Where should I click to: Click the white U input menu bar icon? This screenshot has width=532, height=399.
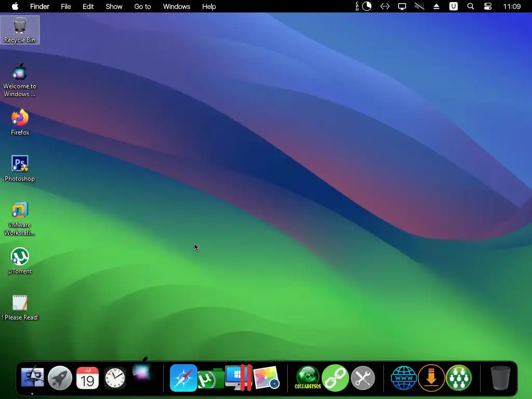click(x=453, y=6)
